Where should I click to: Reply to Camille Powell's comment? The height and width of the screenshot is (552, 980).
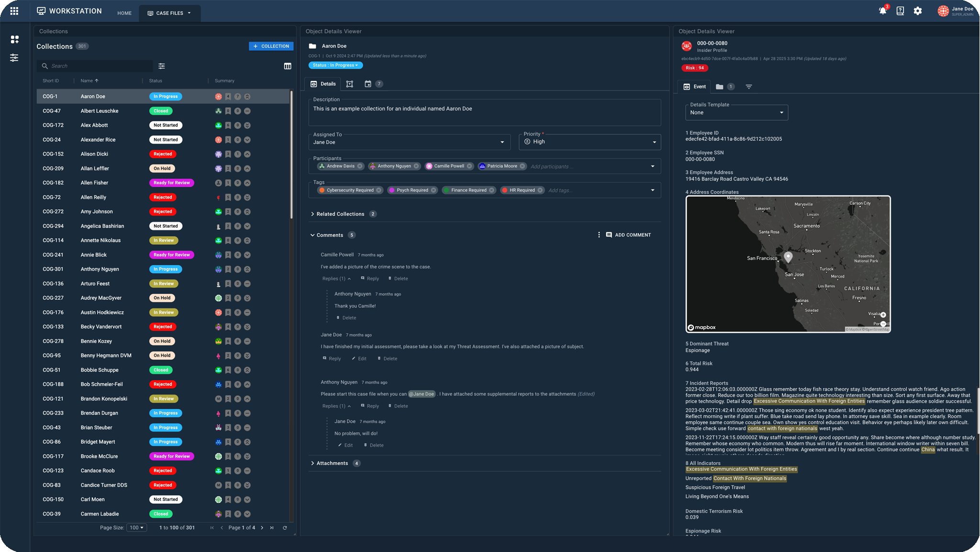[369, 279]
